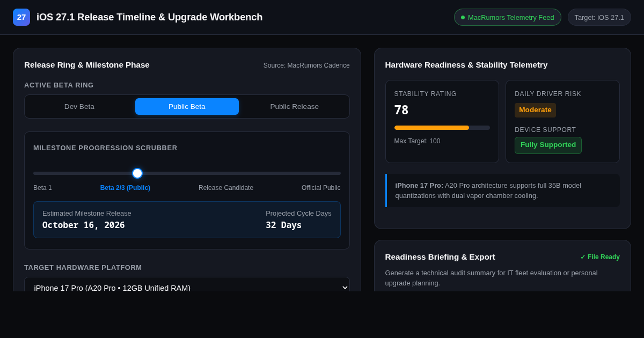Click the milestone scrubber slider handle
The image size is (644, 338).
point(137,173)
